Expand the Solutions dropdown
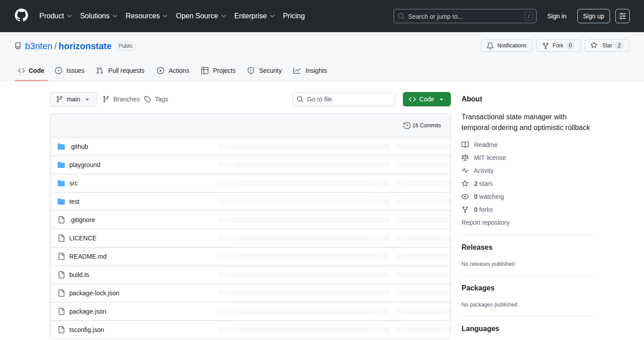The width and height of the screenshot is (644, 340). click(x=98, y=16)
